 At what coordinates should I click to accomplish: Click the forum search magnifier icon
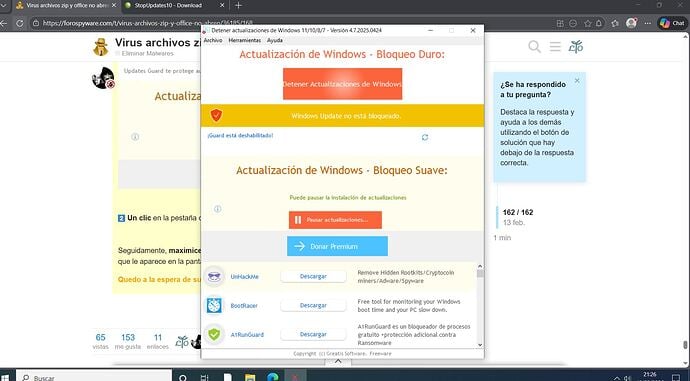[x=534, y=46]
